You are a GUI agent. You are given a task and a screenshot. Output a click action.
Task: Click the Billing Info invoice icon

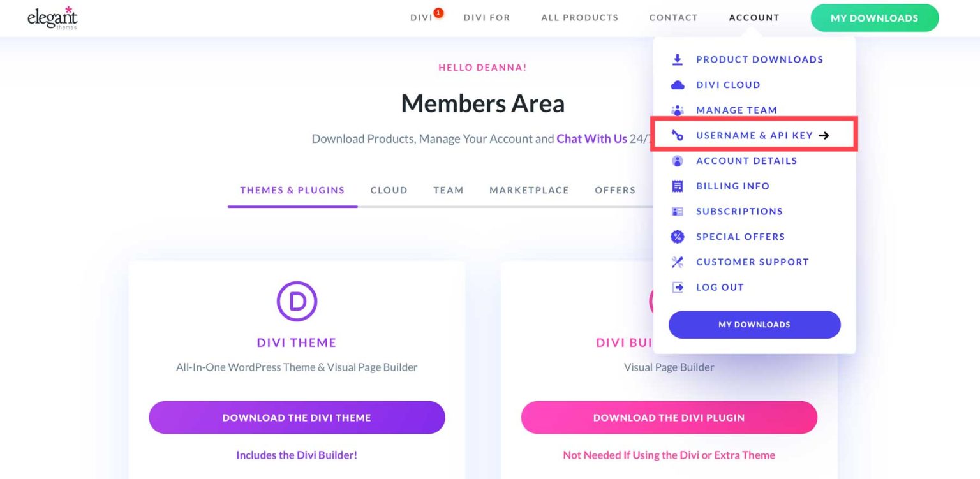[676, 186]
